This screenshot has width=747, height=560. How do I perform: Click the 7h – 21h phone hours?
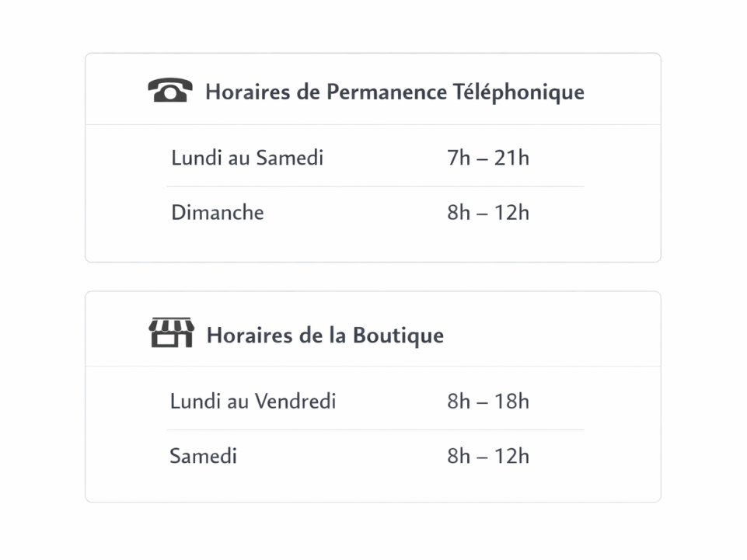487,158
